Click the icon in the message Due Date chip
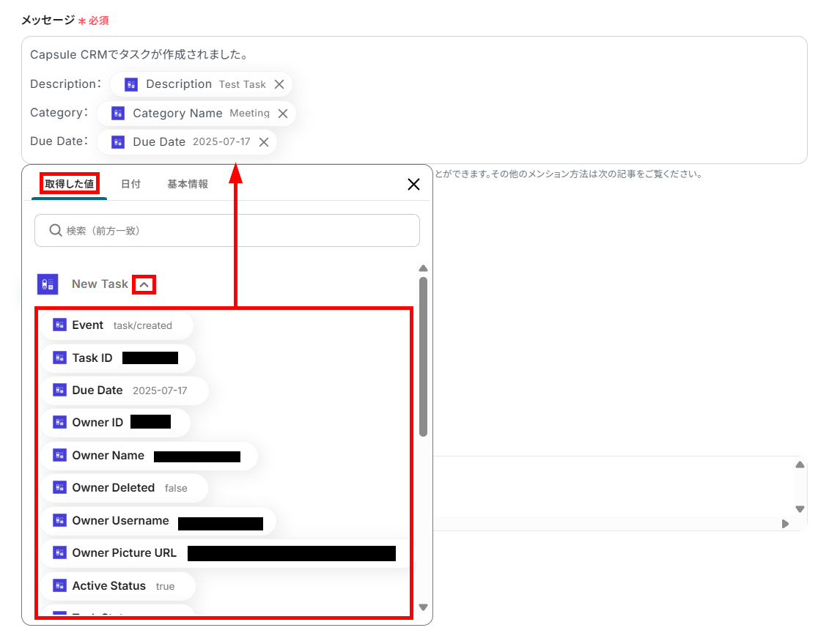829x644 pixels. 118,142
